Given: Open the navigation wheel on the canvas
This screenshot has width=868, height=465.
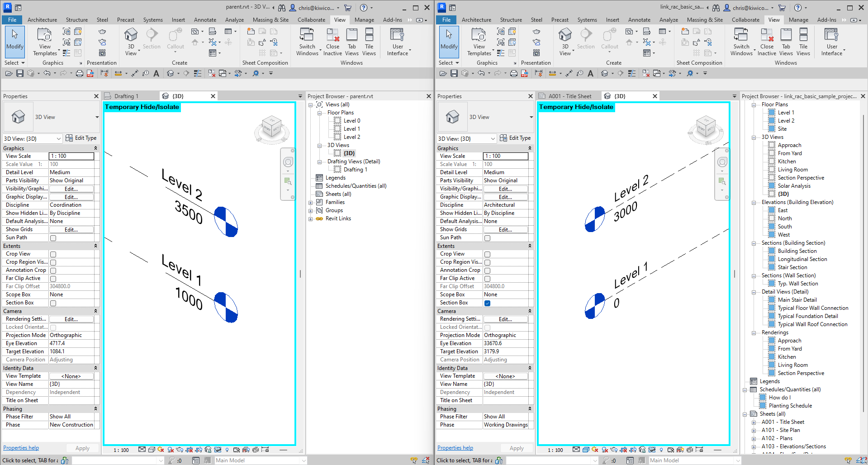Looking at the screenshot, I should [x=288, y=161].
